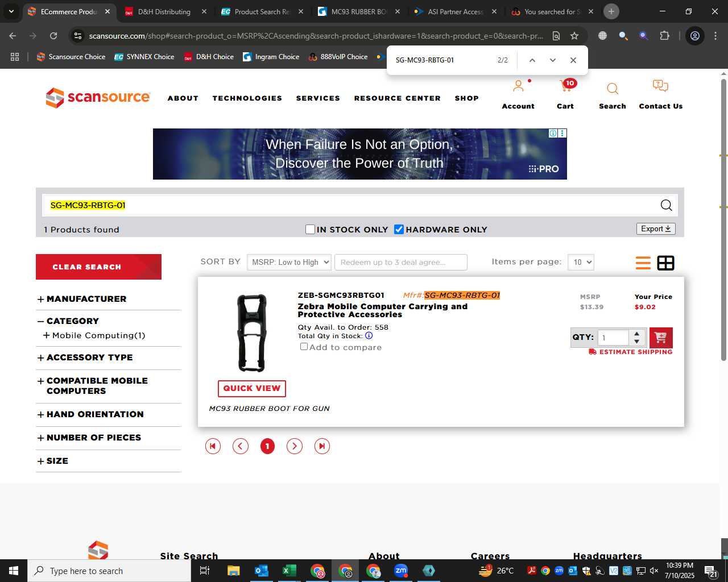Open the Shop menu
Screen dimensions: 728x582
(x=467, y=98)
